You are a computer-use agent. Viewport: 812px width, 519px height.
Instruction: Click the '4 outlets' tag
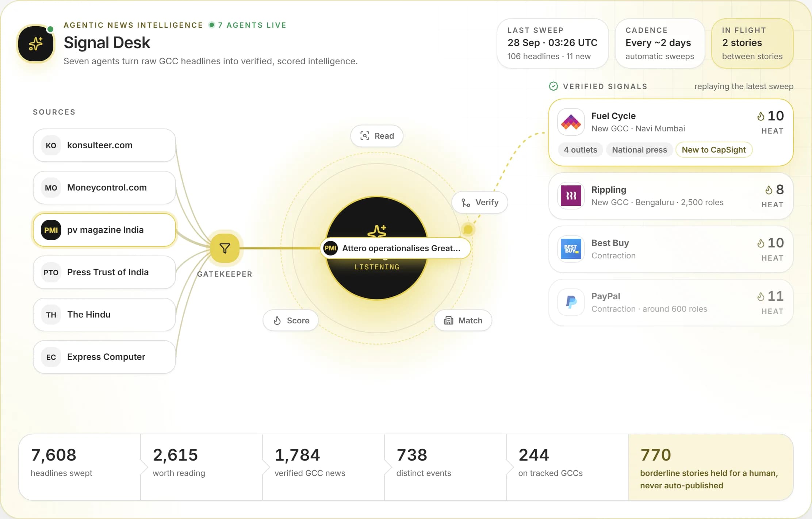[581, 150]
